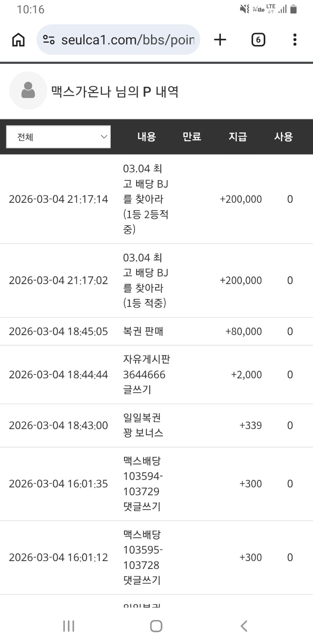313x644 pixels.
Task: Open the browser three-dot menu
Action: tap(295, 40)
